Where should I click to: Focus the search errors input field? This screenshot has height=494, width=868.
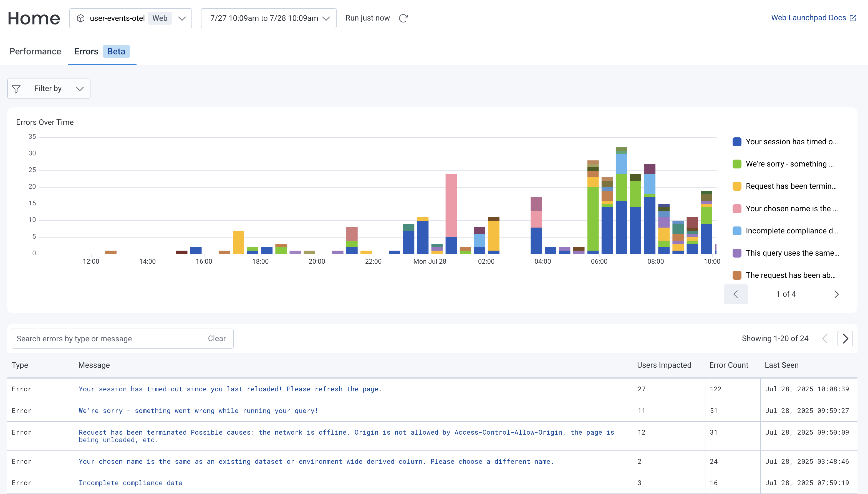click(x=122, y=339)
